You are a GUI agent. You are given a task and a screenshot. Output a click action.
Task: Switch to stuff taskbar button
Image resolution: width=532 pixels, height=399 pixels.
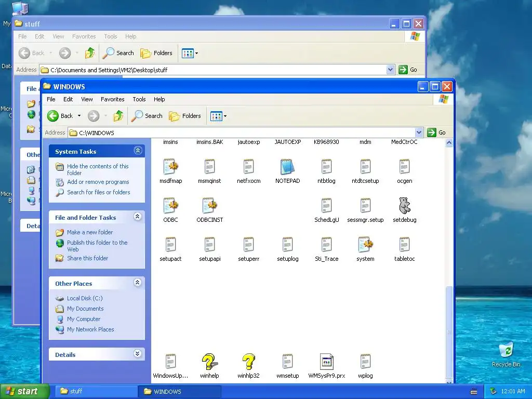coord(96,391)
